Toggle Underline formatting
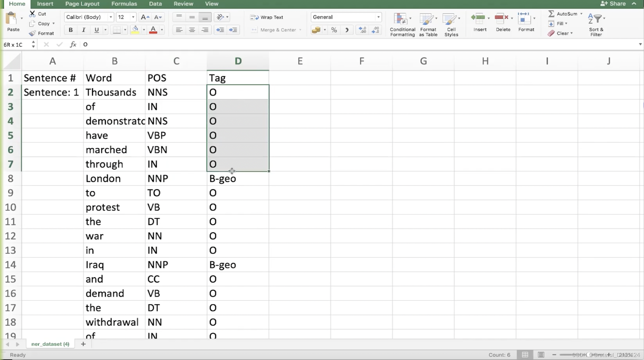644x360 pixels. click(96, 30)
